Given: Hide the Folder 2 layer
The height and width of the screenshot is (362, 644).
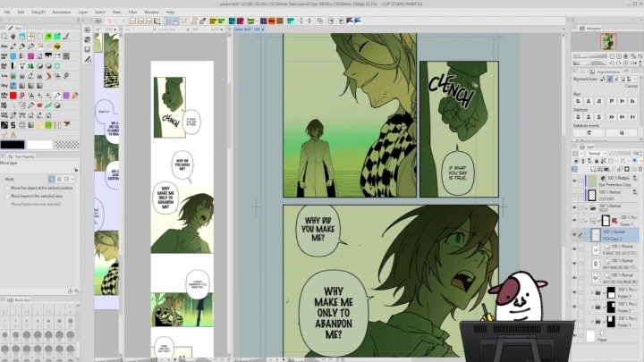Looking at the screenshot, I should click(574, 307).
